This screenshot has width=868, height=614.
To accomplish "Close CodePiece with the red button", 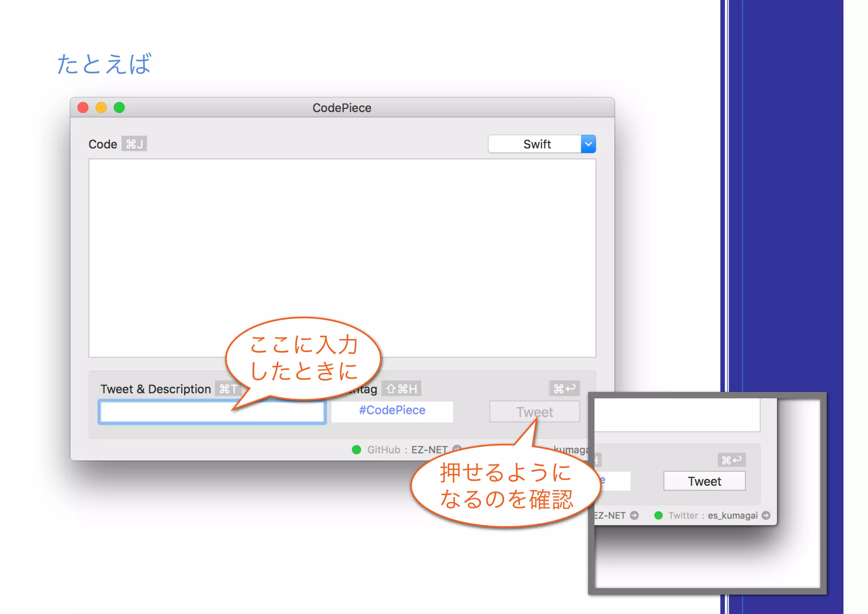I will pyautogui.click(x=83, y=108).
